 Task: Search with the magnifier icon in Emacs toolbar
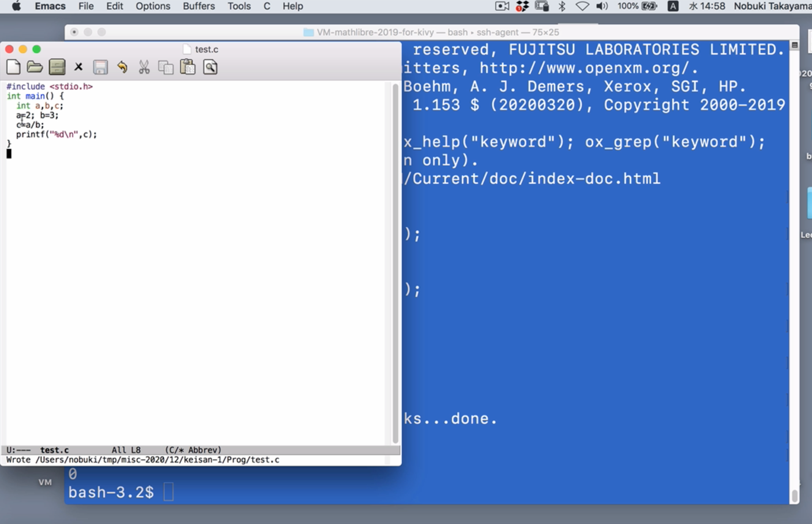210,67
